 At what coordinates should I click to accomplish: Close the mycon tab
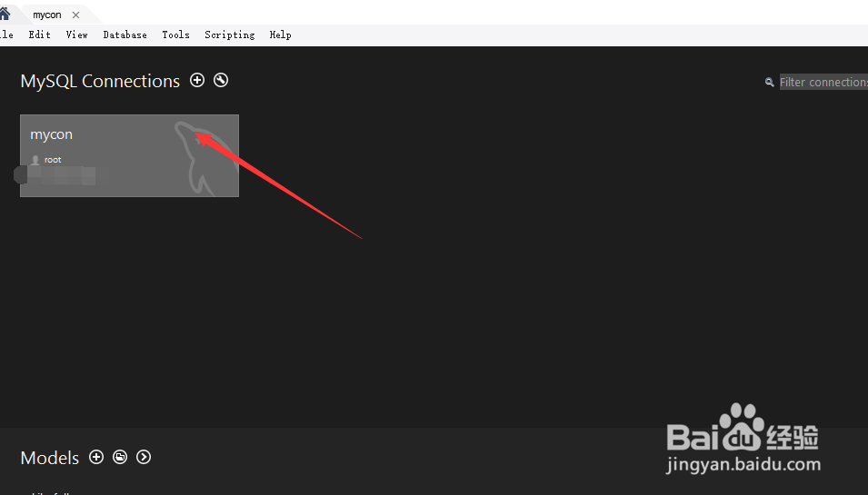point(75,15)
